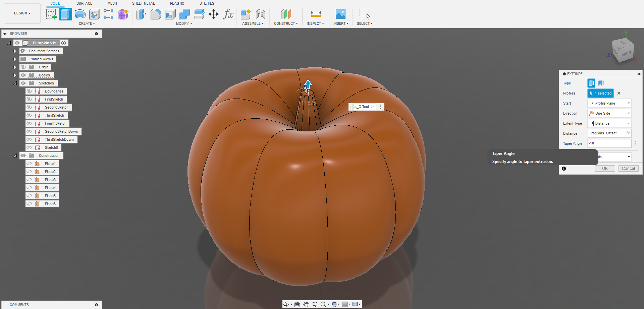
Task: Select the Press Pull tool
Action: [141, 14]
